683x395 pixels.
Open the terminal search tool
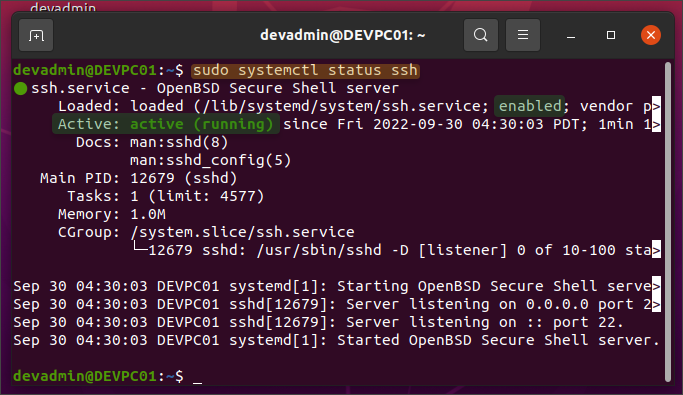(x=481, y=35)
